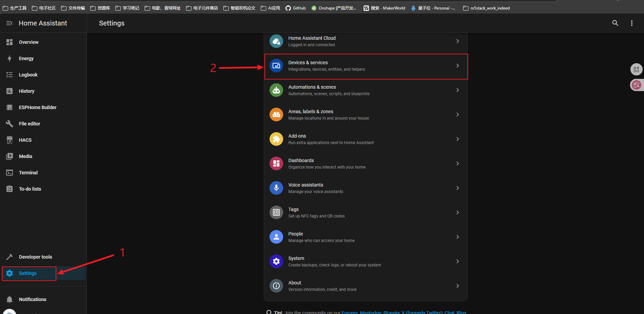
Task: Click the System gear icon in list
Action: (x=276, y=261)
